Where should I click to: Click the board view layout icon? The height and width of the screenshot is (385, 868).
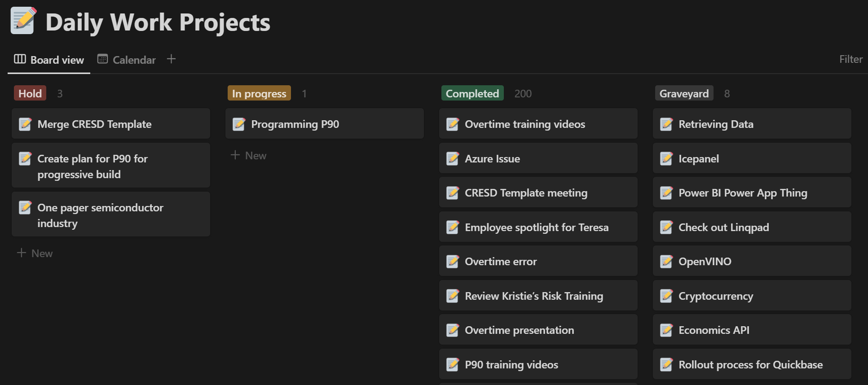pyautogui.click(x=20, y=59)
